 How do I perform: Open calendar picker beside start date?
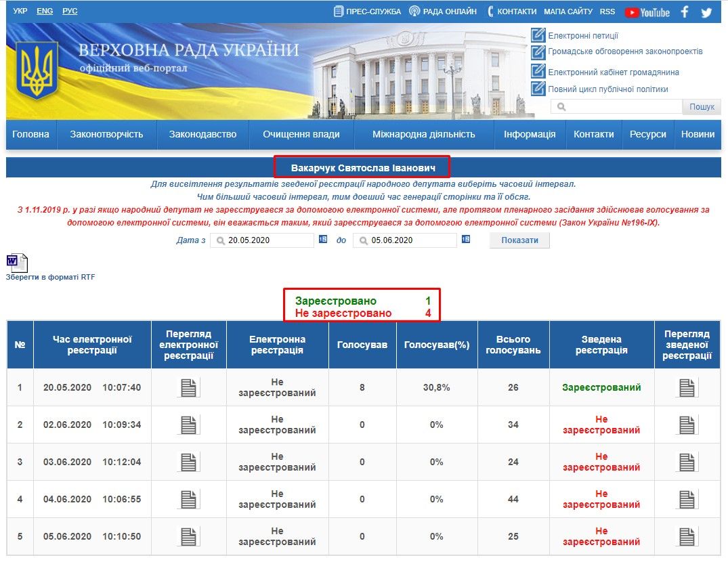click(x=323, y=240)
